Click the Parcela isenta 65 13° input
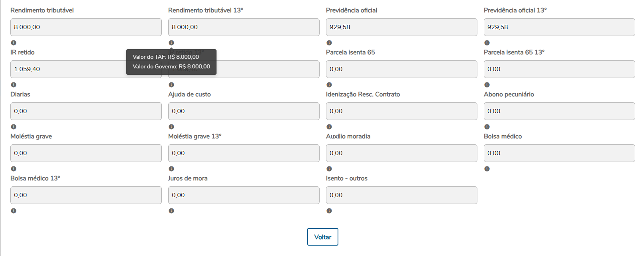 click(559, 69)
